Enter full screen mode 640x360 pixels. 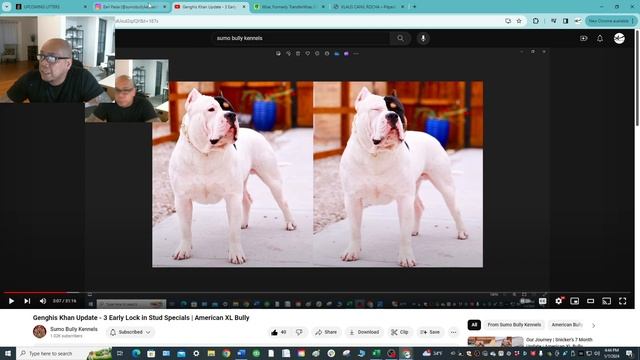click(622, 301)
